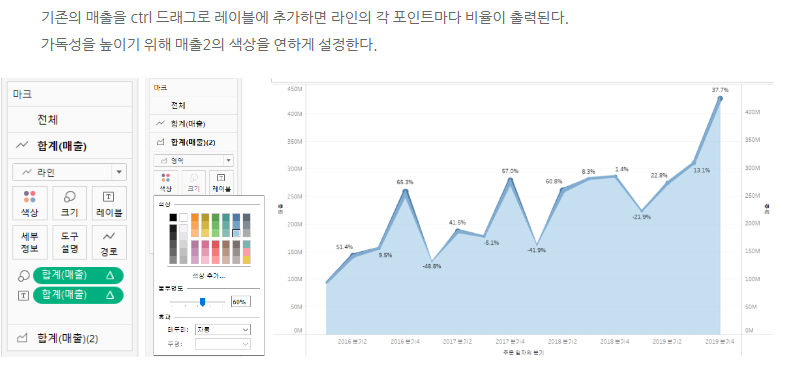Viewport: 801px width, 367px height.
Task: Click the 2019 분기4 x-axis label
Action: 720,341
